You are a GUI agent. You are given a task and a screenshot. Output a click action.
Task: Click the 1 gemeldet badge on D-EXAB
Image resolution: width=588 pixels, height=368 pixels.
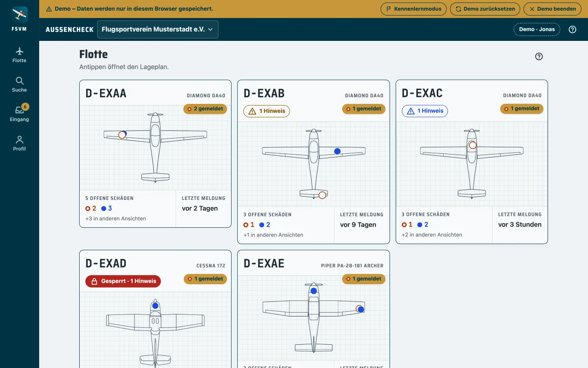[x=364, y=109]
